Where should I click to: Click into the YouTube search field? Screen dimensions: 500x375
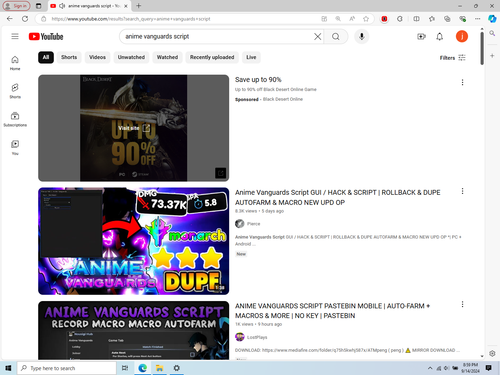point(217,36)
